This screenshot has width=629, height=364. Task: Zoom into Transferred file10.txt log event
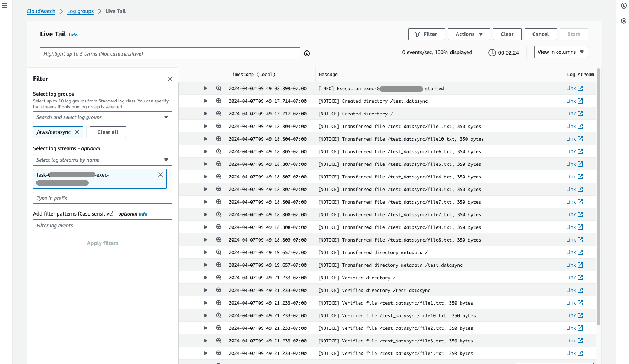(x=219, y=139)
